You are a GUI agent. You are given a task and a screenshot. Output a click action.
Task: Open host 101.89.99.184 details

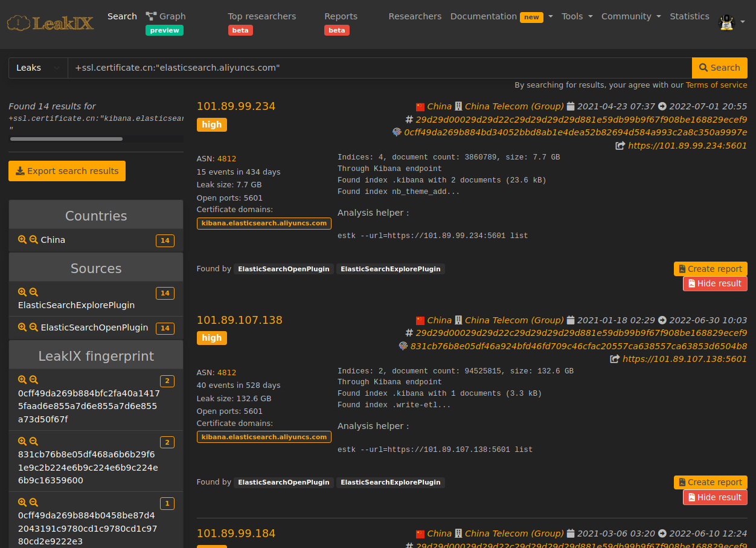[236, 533]
